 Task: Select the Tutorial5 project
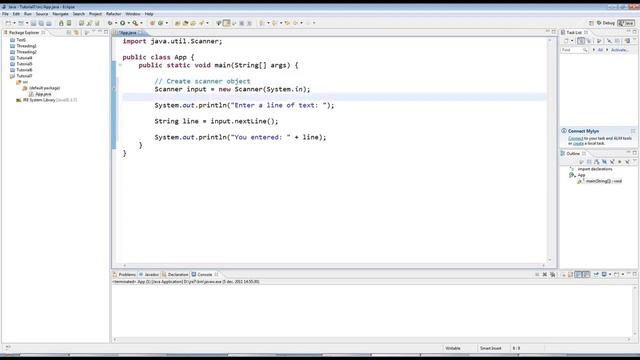click(24, 64)
